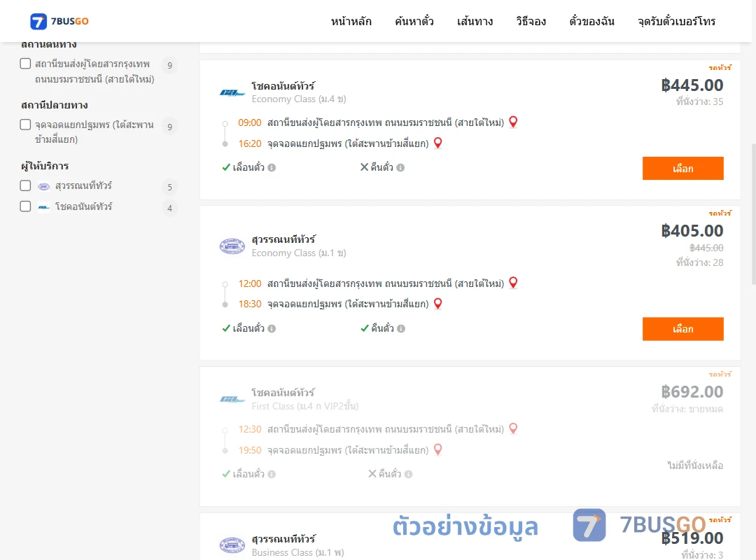Image resolution: width=756 pixels, height=560 pixels.
Task: Click ไม่มีที่นั่งเหลือ sold-out text
Action: tap(695, 465)
